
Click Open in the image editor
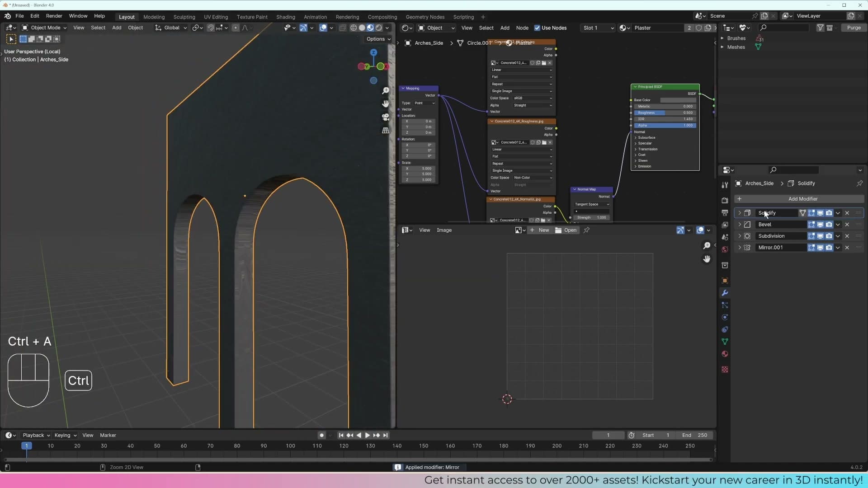click(x=566, y=230)
